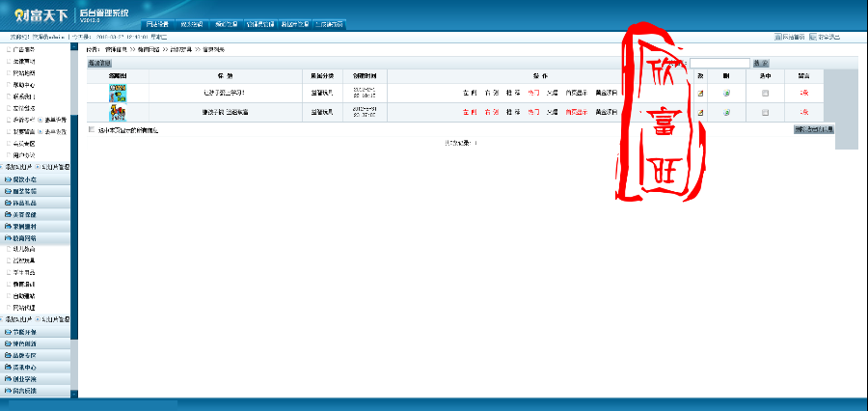The width and height of the screenshot is (868, 411).
Task: Expand the 饰品礼品 sidebar category
Action: (36, 203)
